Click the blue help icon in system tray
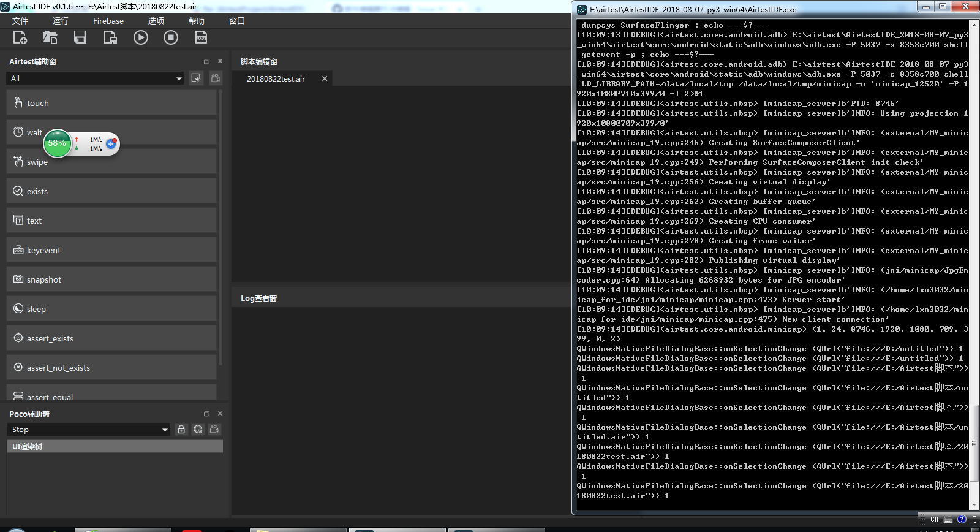The height and width of the screenshot is (532, 980). tap(962, 520)
